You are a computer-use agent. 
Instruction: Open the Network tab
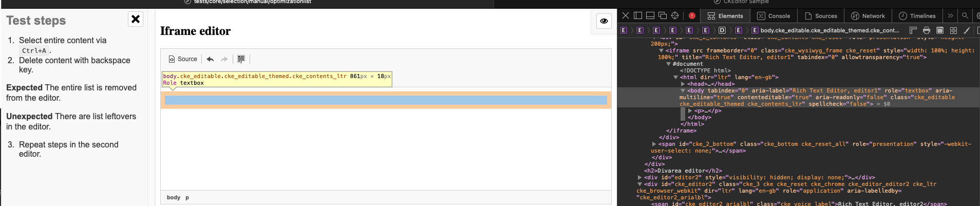[x=868, y=16]
